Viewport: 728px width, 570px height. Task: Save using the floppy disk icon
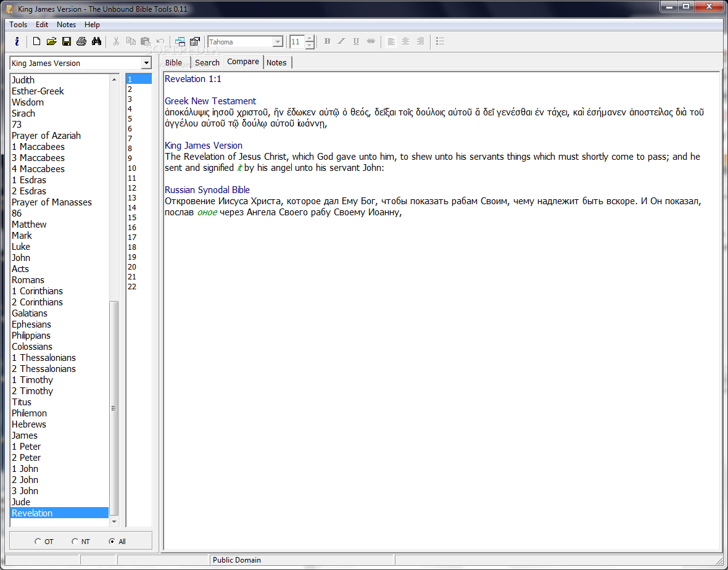coord(67,41)
